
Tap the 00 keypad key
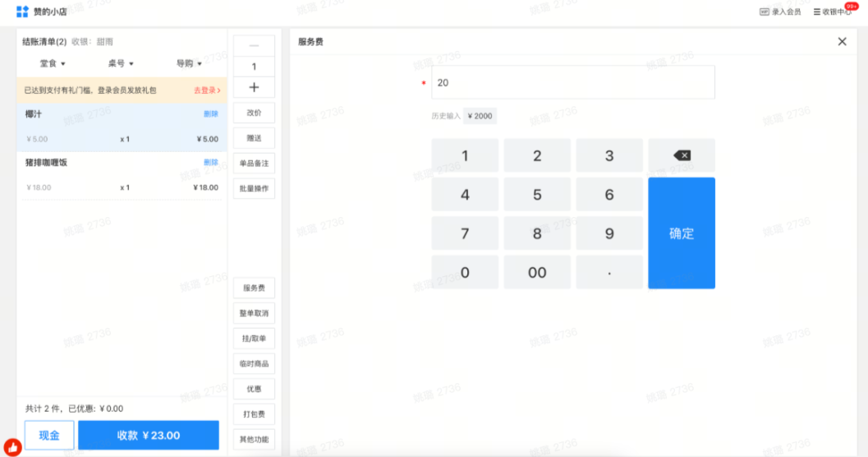point(537,272)
